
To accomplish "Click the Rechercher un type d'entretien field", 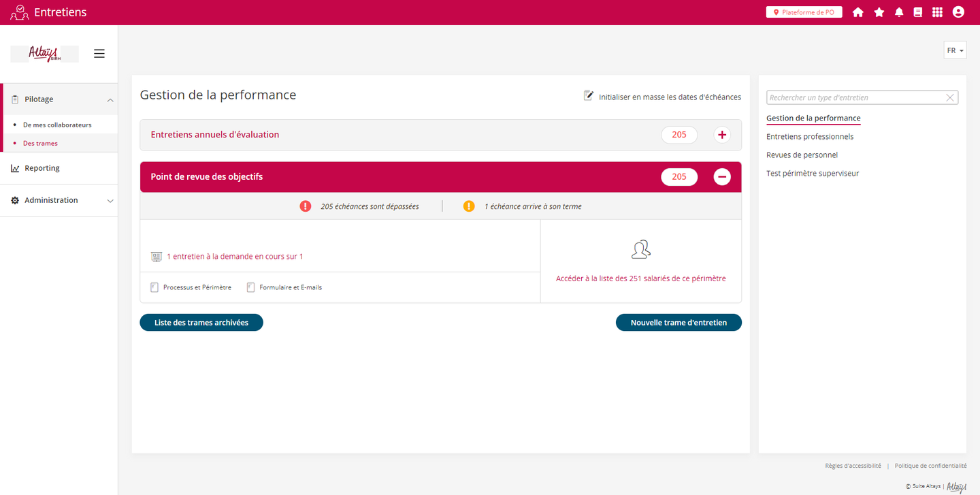I will pyautogui.click(x=855, y=98).
